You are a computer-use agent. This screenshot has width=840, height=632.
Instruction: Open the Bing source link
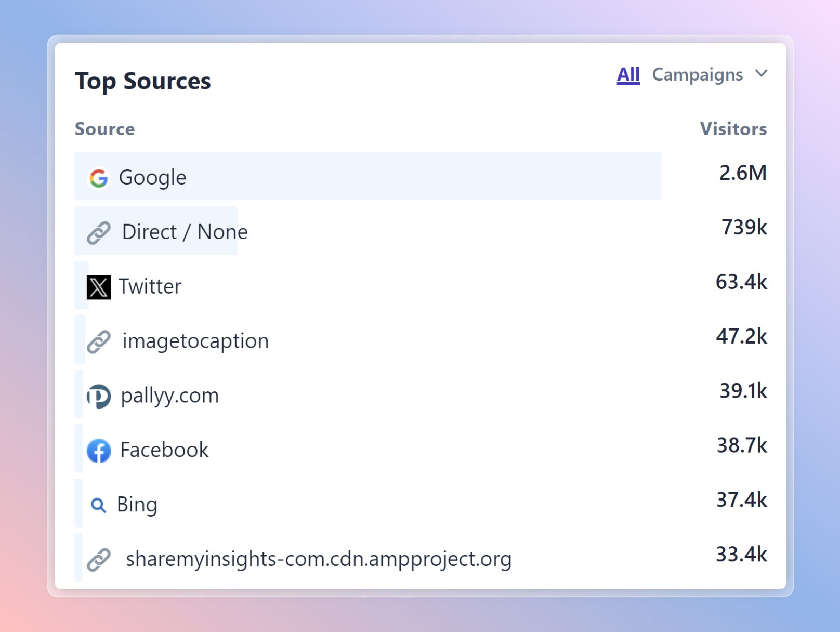[137, 505]
